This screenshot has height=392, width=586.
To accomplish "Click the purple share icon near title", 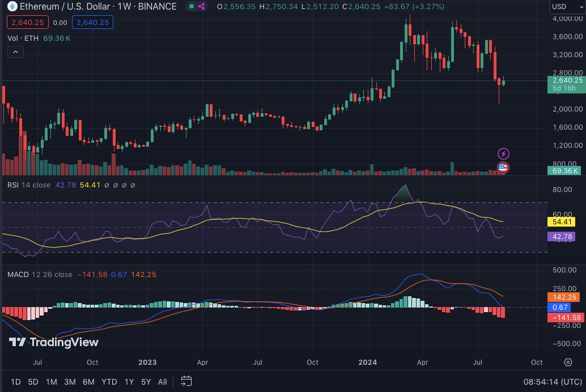I will (x=201, y=6).
